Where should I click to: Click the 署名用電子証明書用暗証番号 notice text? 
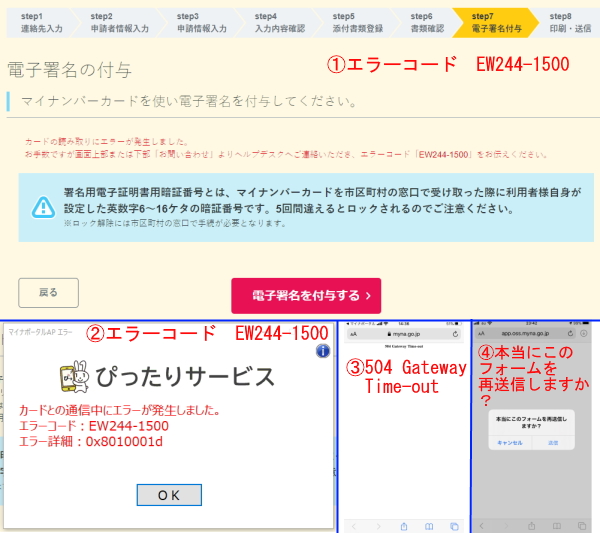pos(322,200)
